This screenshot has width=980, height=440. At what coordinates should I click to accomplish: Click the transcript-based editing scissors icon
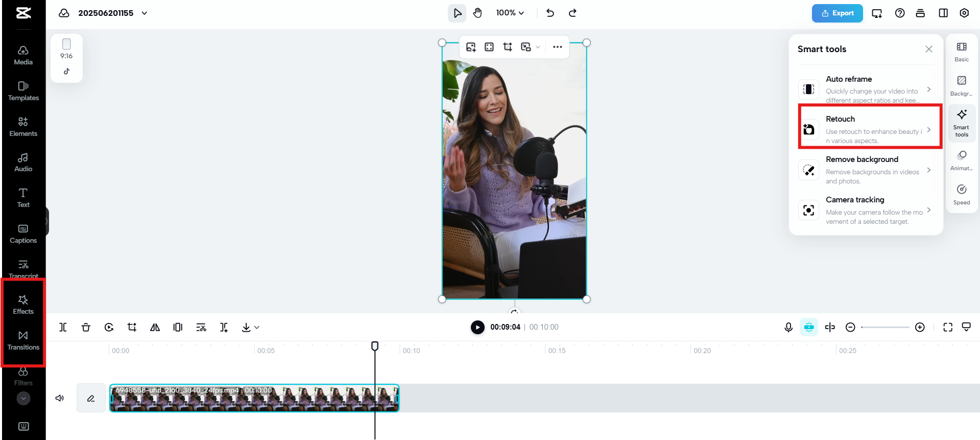pyautogui.click(x=201, y=327)
